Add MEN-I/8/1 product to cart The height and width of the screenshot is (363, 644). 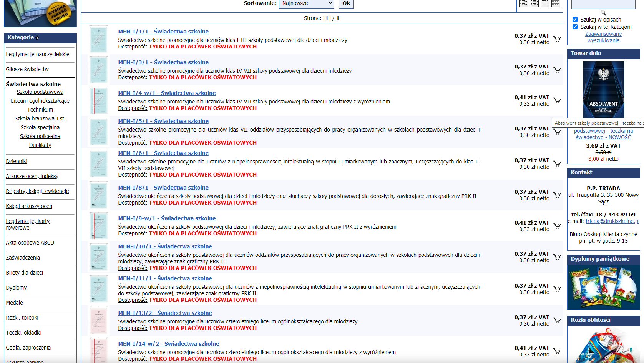tap(557, 195)
